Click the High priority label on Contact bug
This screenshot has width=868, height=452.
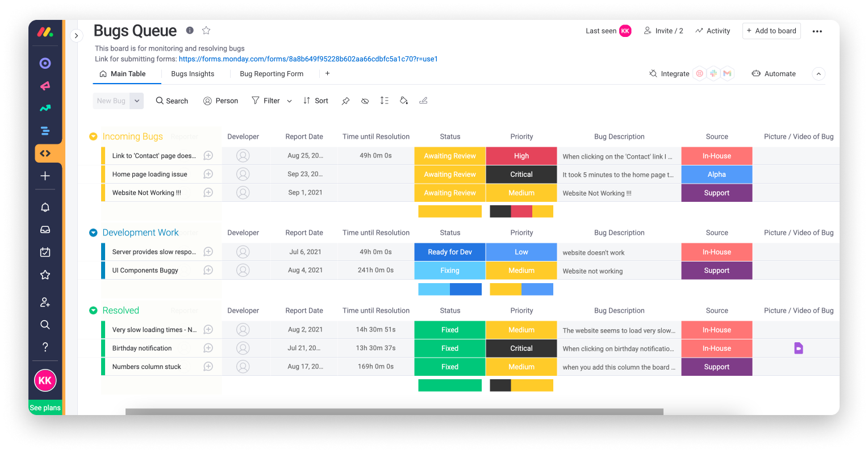pyautogui.click(x=521, y=155)
